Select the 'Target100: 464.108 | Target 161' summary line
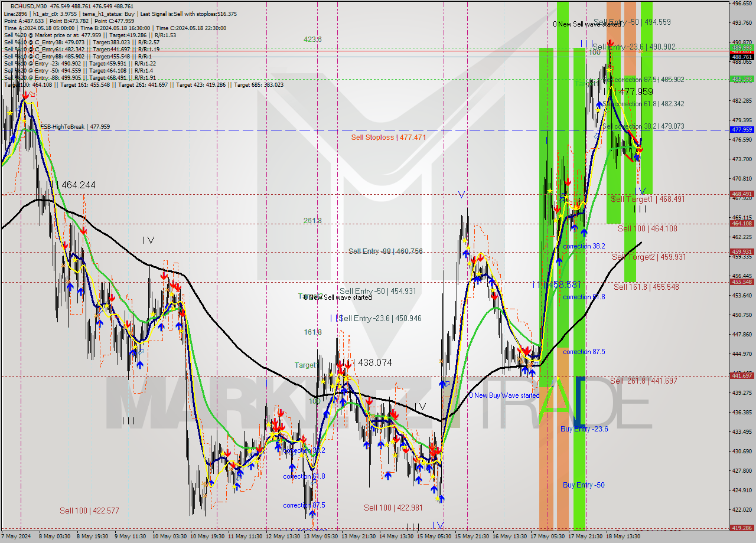Screen dimensions: 756x543 point(144,84)
